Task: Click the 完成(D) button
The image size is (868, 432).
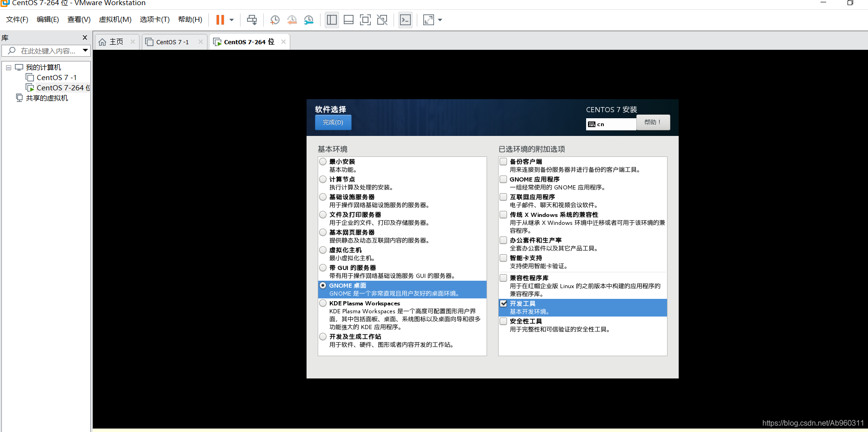Action: [x=333, y=122]
